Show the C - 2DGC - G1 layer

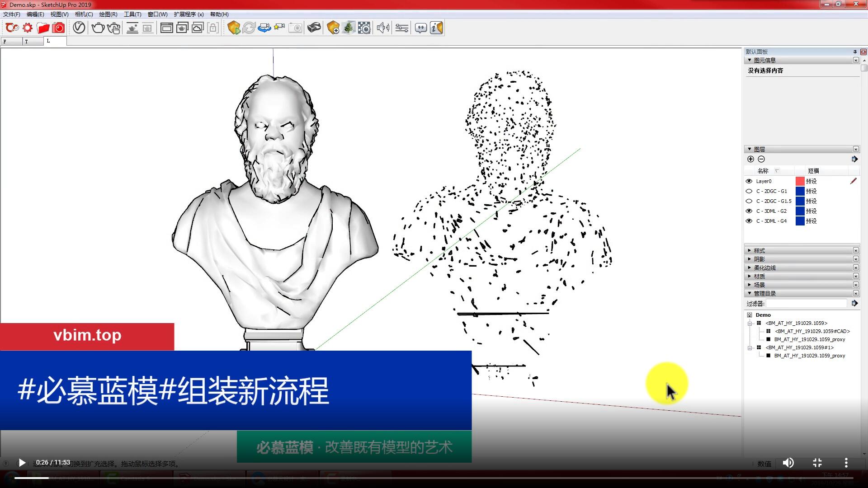(x=749, y=191)
